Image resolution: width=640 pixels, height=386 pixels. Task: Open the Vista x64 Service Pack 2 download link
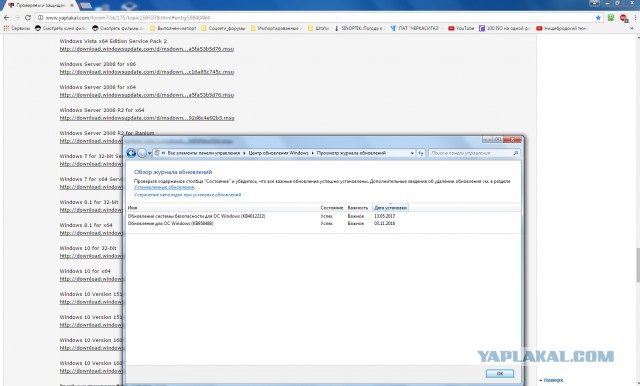point(147,49)
